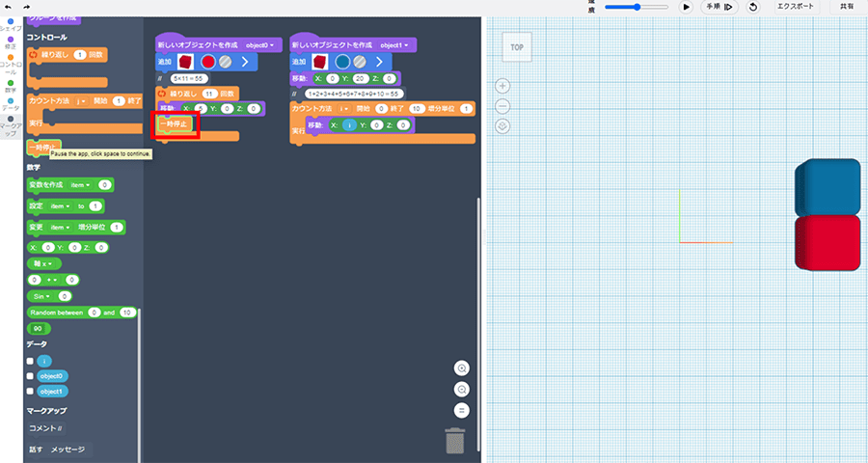Zoom in the code workspace magnifier icon

coord(462,368)
